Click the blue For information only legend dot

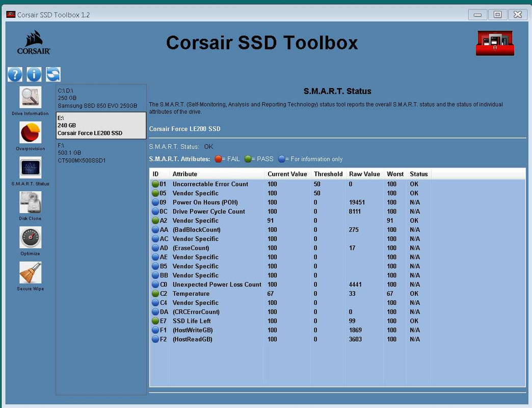click(281, 159)
